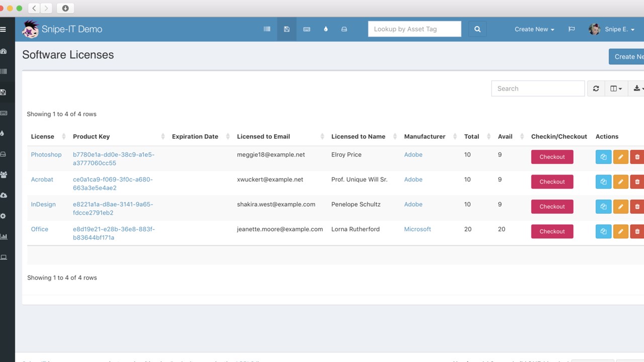The height and width of the screenshot is (362, 644).
Task: Edit the Office license
Action: pyautogui.click(x=621, y=231)
